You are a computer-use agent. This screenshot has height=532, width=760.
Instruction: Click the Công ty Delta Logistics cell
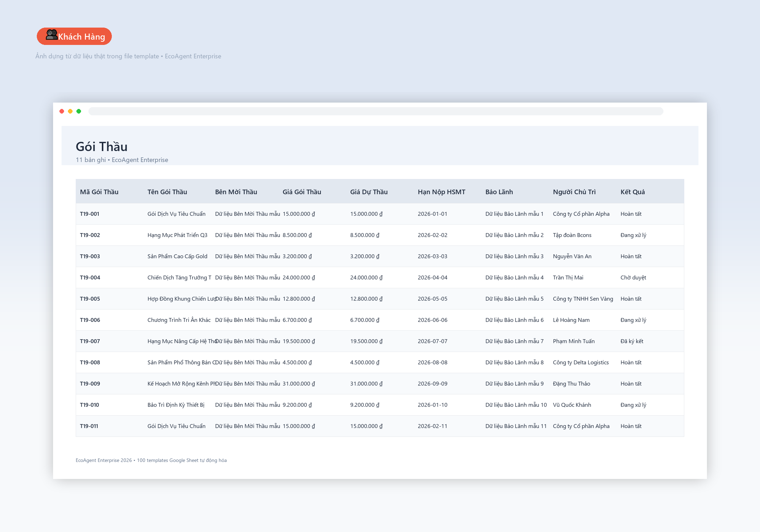[x=581, y=363]
